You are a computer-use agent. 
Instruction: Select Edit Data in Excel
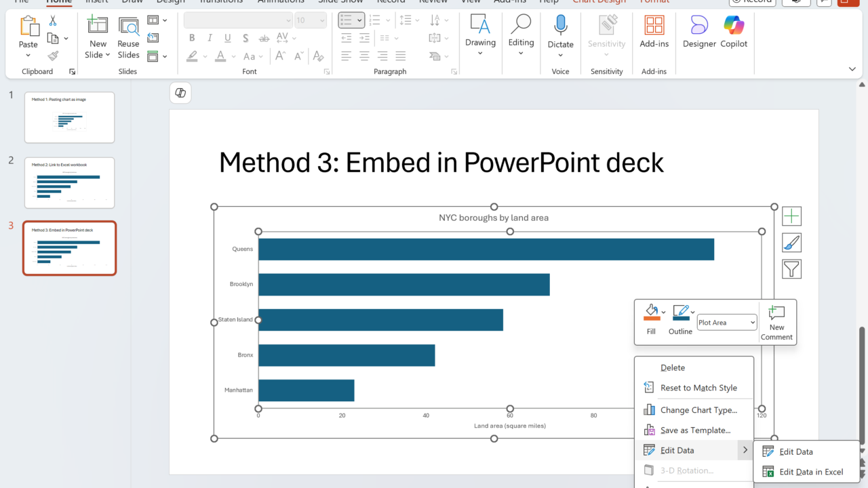(x=811, y=472)
